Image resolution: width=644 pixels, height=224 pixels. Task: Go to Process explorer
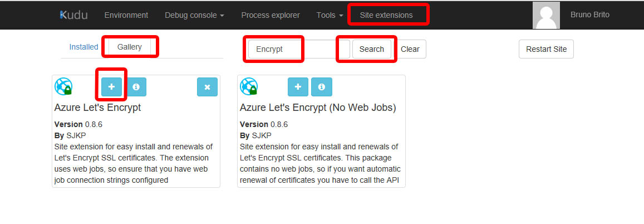[271, 15]
